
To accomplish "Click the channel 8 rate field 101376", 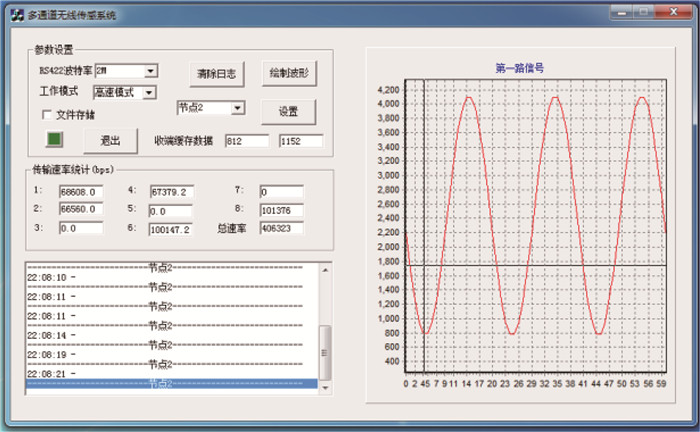I will 282,210.
